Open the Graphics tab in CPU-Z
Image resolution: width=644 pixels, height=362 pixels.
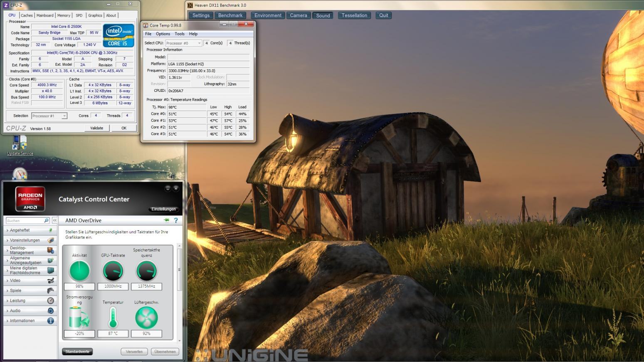(x=95, y=15)
